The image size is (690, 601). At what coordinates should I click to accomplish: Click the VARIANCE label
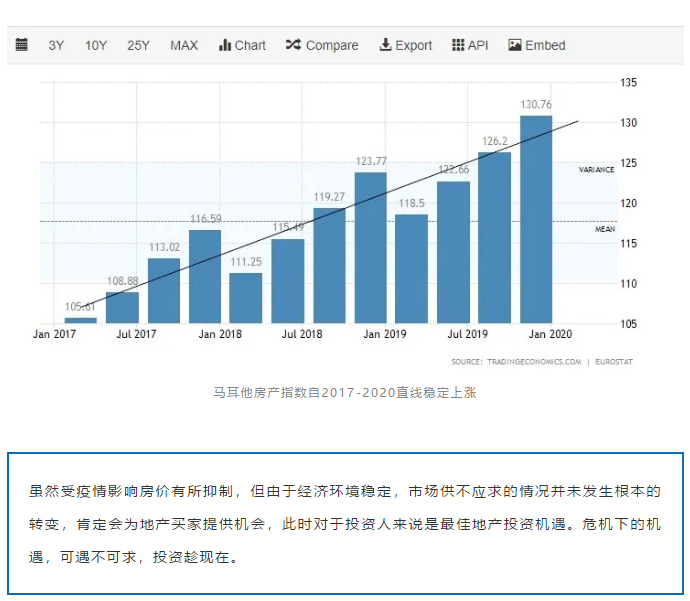(596, 170)
